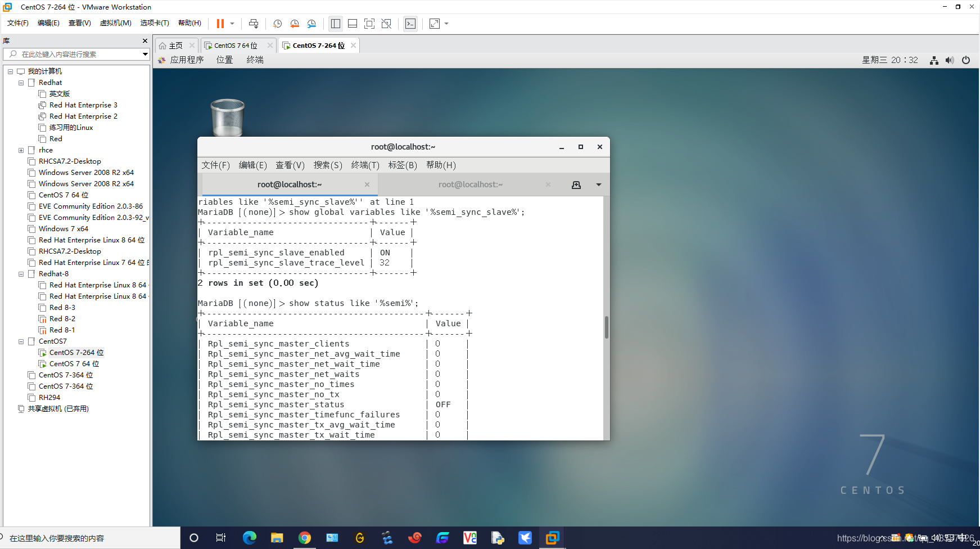
Task: Open Task View on taskbar
Action: tap(221, 538)
